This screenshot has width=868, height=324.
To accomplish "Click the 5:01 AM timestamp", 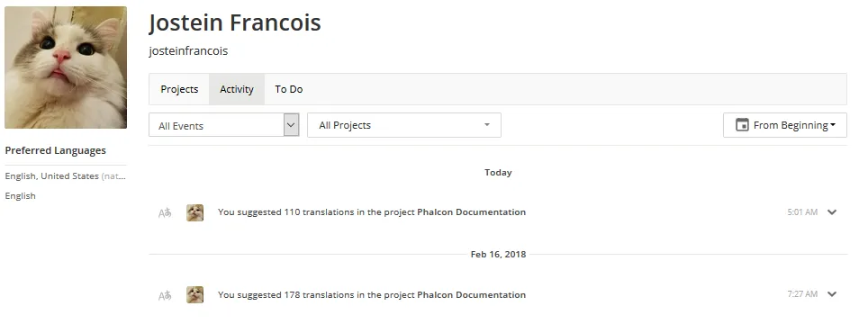I will click(802, 212).
